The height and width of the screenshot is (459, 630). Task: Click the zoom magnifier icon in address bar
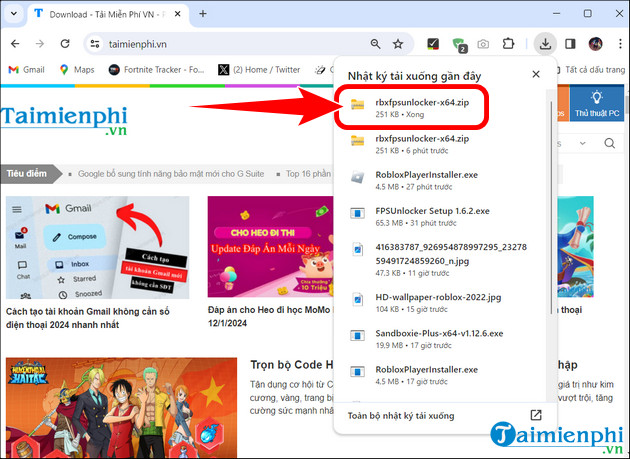(x=376, y=44)
